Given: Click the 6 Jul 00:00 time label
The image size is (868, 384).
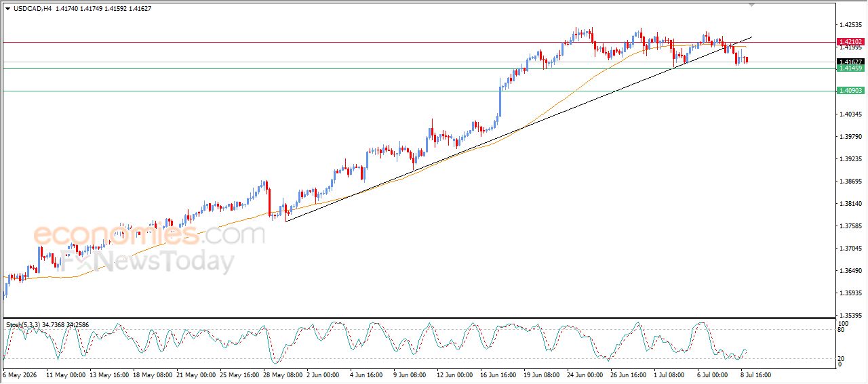Looking at the screenshot, I should 714,375.
